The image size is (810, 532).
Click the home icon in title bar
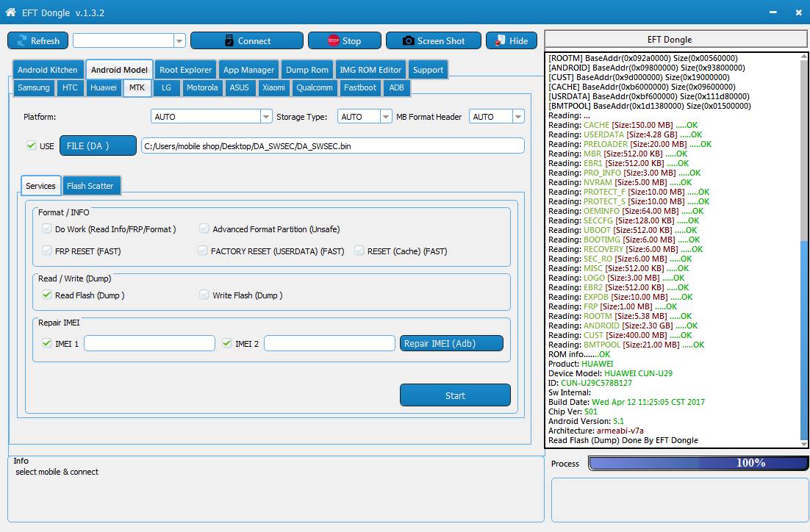[x=10, y=12]
